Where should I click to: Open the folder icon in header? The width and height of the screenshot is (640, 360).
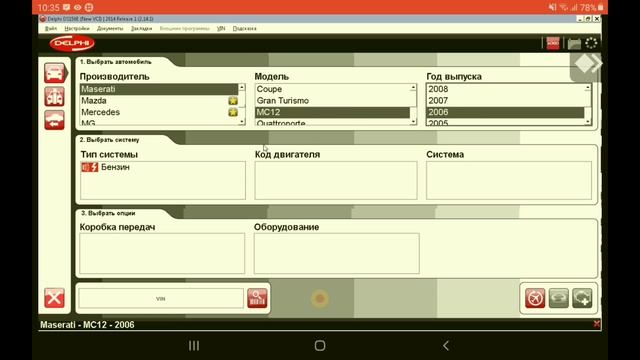coord(574,44)
